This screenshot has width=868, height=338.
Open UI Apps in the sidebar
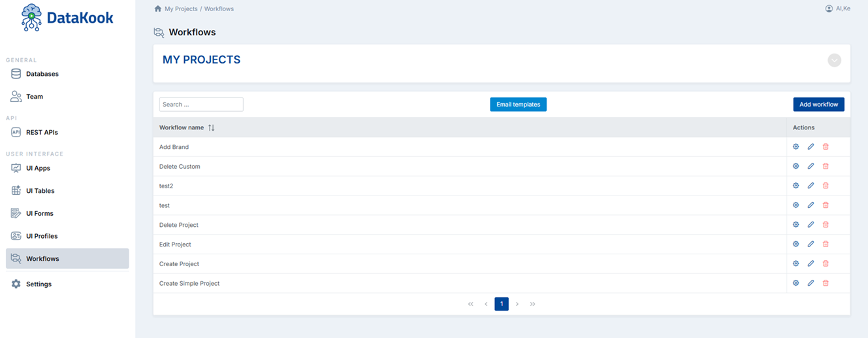(x=67, y=168)
